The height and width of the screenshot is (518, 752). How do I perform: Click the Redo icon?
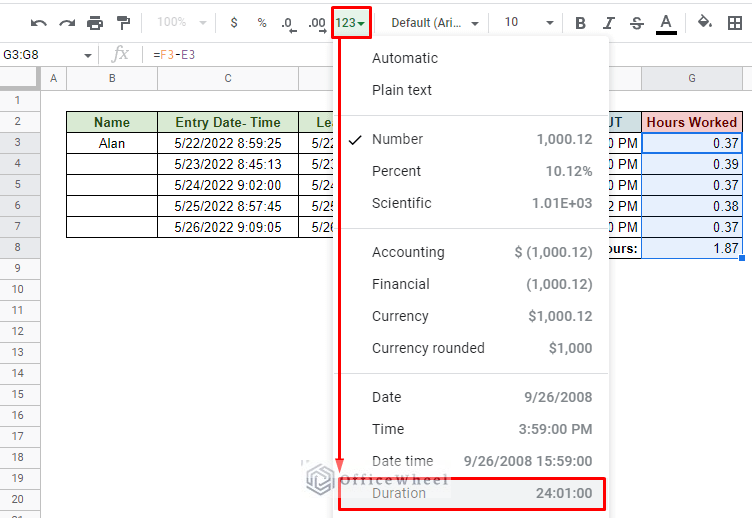pos(67,23)
